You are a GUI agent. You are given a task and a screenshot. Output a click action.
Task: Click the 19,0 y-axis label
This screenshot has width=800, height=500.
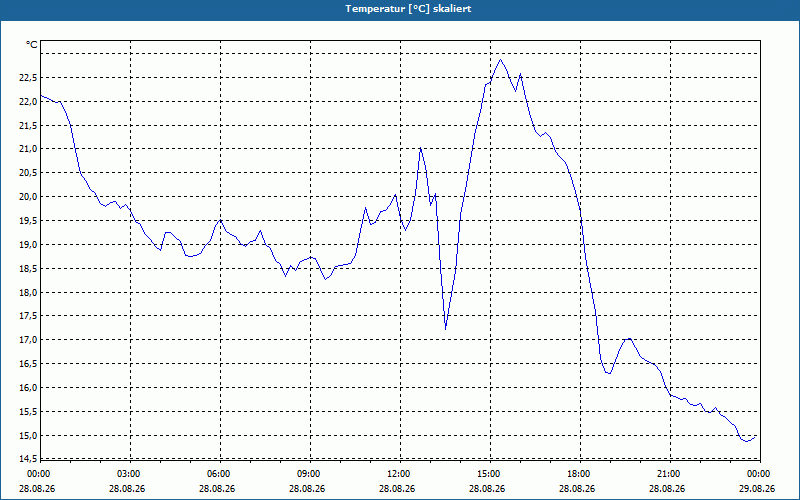[x=29, y=245]
